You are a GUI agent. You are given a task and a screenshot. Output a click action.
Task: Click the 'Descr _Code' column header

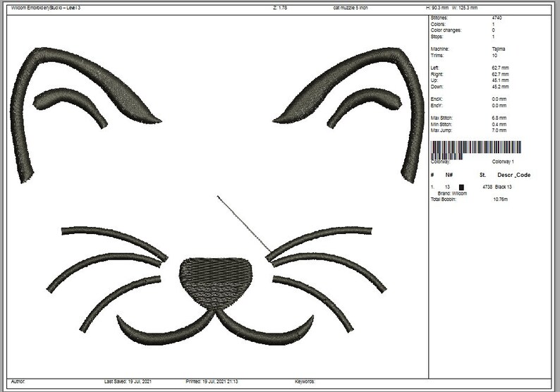pos(514,175)
